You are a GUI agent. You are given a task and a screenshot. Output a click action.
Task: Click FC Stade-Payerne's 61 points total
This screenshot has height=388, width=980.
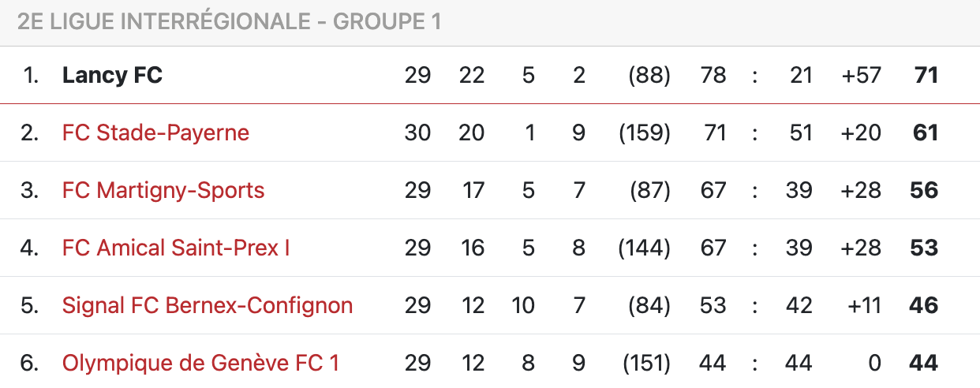[925, 132]
